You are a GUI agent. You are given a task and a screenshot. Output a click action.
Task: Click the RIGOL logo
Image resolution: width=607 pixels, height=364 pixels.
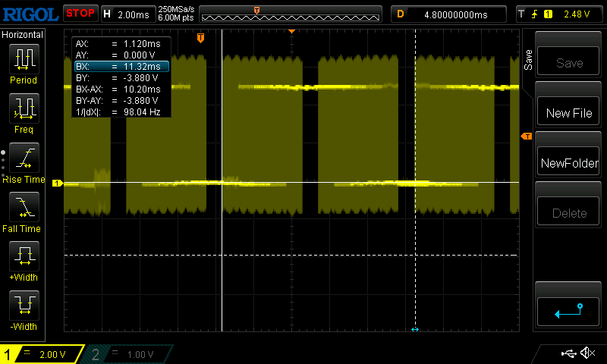click(x=30, y=14)
